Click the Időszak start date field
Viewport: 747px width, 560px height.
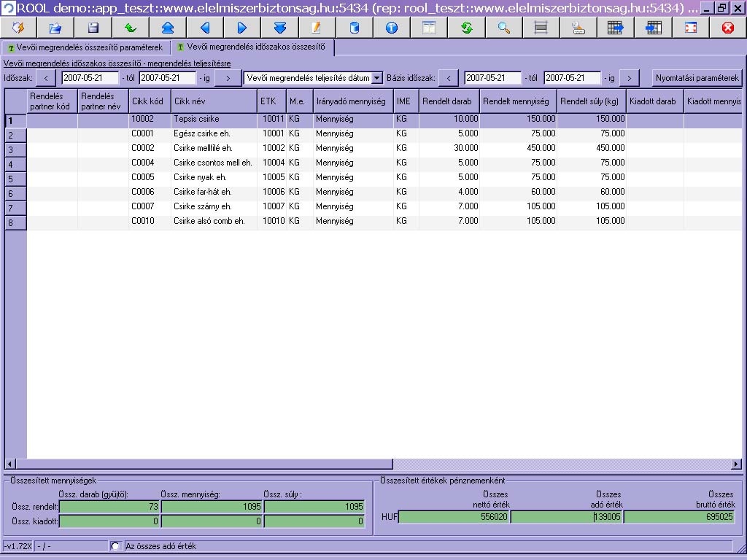click(x=90, y=78)
